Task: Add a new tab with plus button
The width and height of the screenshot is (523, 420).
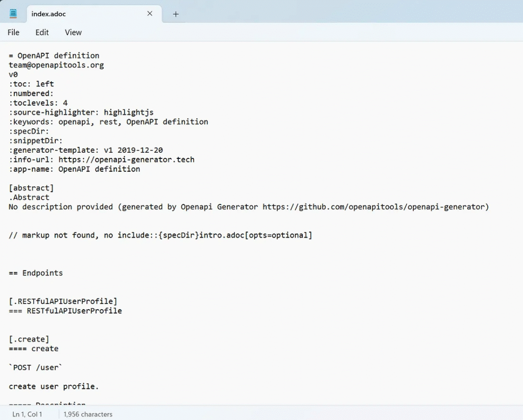Action: 176,14
